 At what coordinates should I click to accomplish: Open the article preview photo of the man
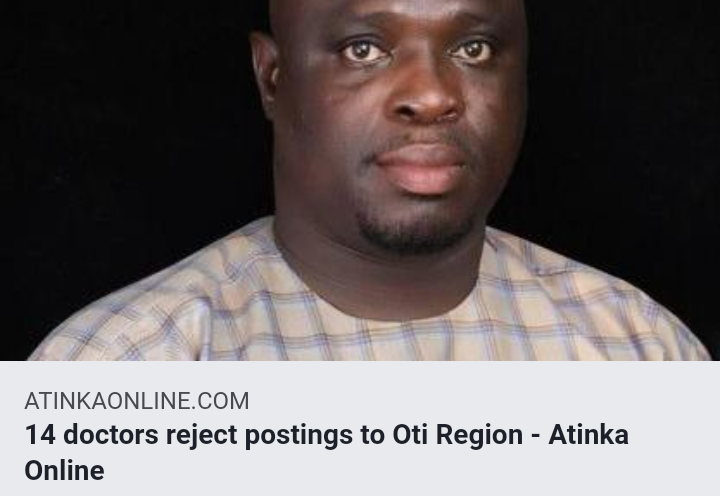(360, 180)
